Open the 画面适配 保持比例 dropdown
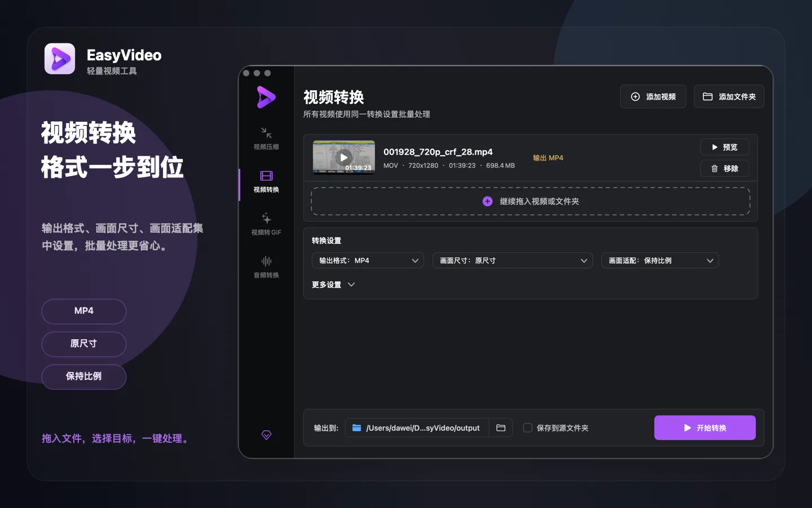The height and width of the screenshot is (508, 812). [x=660, y=260]
